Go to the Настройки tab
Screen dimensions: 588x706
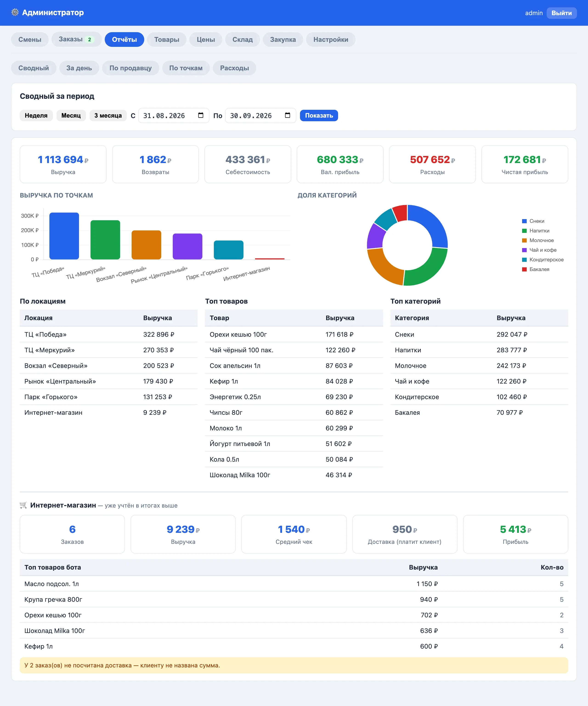331,39
